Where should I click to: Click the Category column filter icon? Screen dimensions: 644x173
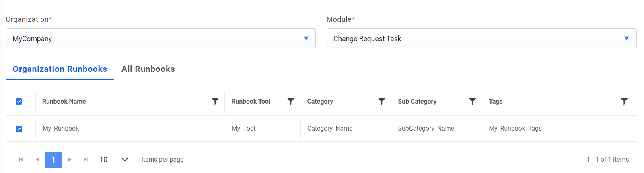[382, 102]
